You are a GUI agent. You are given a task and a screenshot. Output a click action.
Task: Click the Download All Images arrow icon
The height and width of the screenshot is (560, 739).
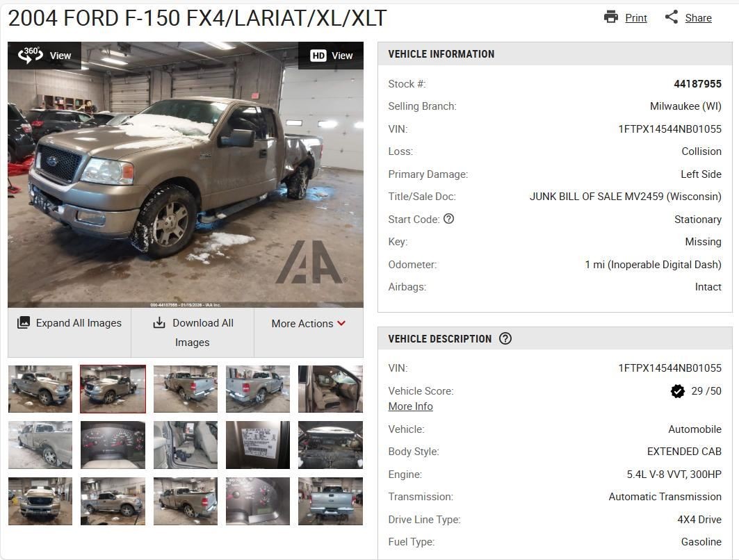(159, 322)
